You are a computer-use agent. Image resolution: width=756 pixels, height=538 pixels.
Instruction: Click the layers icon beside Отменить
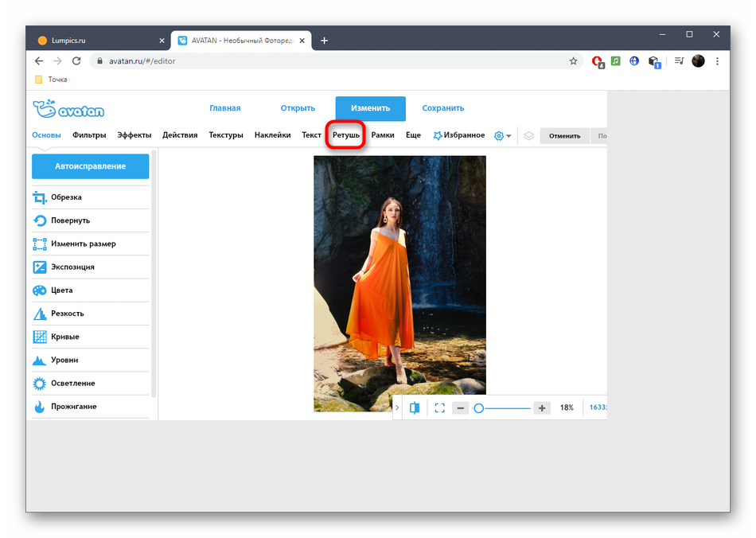coord(528,135)
